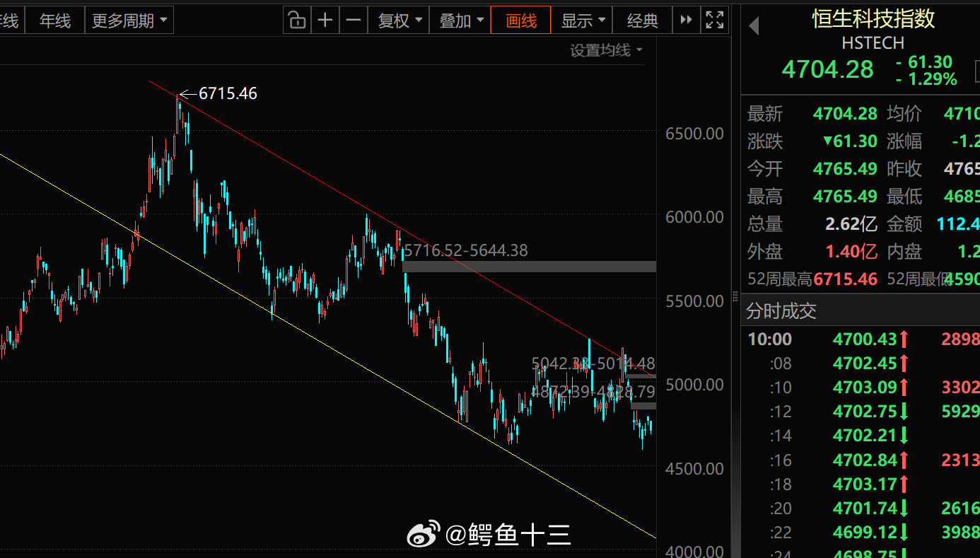The height and width of the screenshot is (558, 980).
Task: Zoom out chart with minus button
Action: [354, 21]
